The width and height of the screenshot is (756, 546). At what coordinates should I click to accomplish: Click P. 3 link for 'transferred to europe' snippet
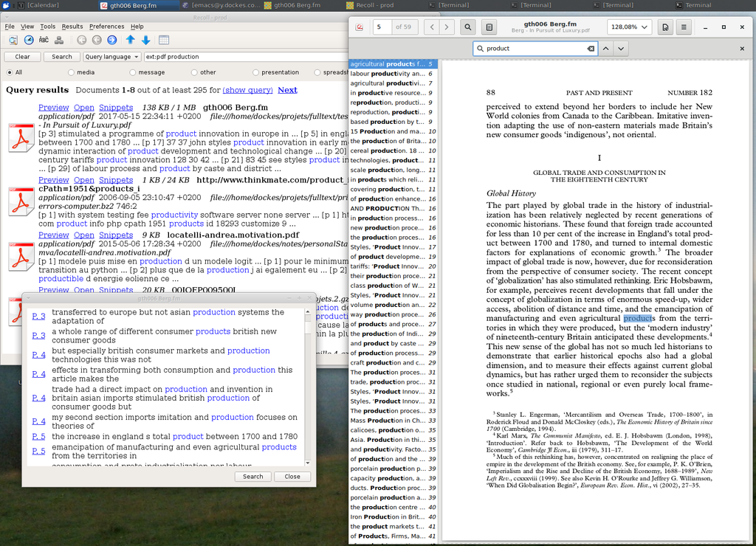[38, 317]
